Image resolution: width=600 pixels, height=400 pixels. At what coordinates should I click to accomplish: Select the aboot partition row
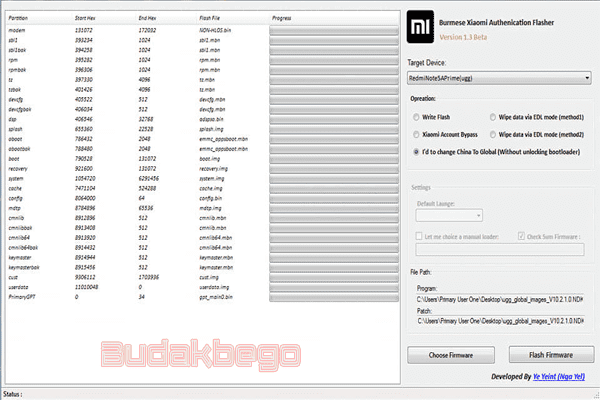click(x=203, y=139)
